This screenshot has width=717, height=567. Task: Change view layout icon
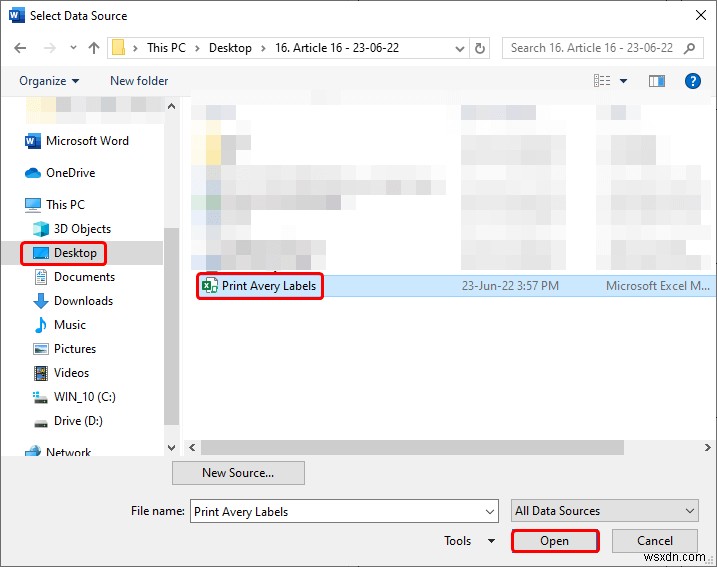(x=602, y=81)
